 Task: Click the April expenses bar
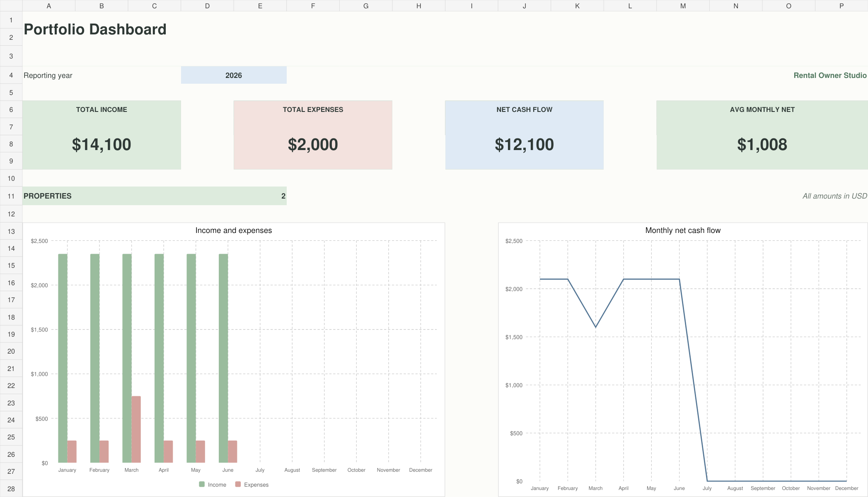168,451
